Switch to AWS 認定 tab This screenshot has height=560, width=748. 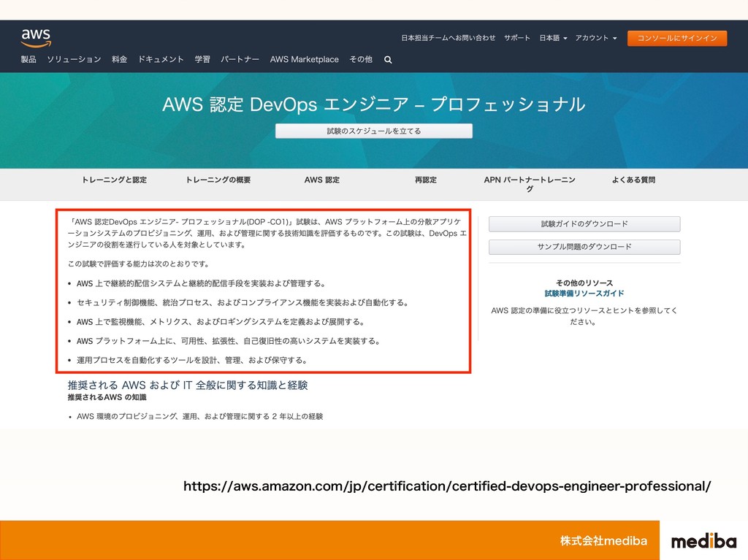pos(322,180)
